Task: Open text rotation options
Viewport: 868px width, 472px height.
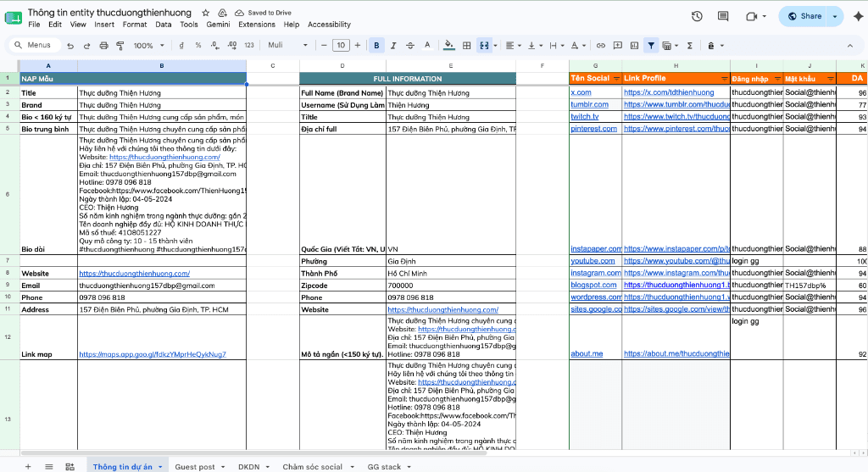Action: tap(577, 46)
